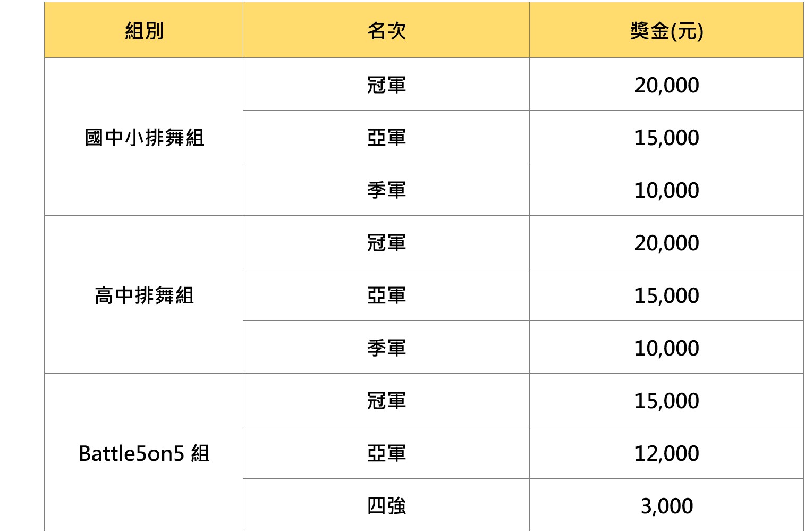Screen dimensions: 805x532
Task: Select Battle5on5 冠軍 prize 15,000 cell
Action: pyautogui.click(x=666, y=400)
